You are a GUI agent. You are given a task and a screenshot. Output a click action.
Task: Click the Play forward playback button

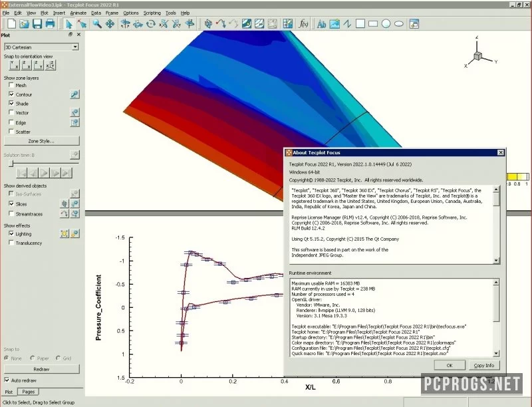coord(44,173)
